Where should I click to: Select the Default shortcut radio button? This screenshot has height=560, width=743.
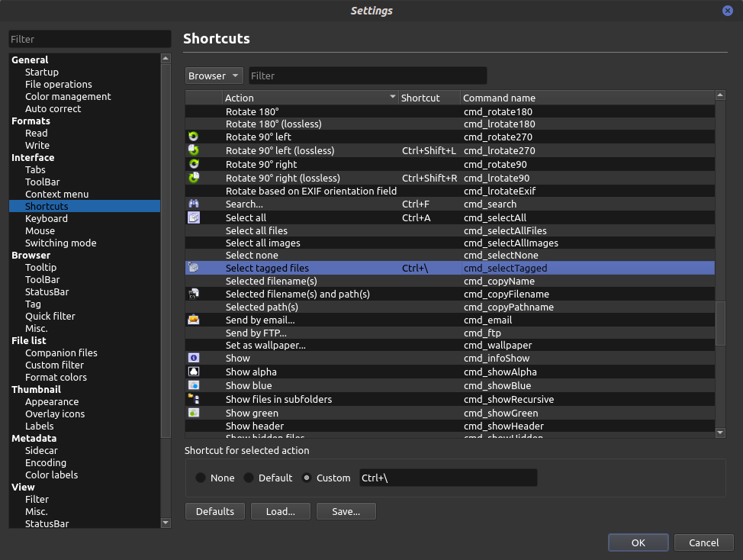click(250, 478)
